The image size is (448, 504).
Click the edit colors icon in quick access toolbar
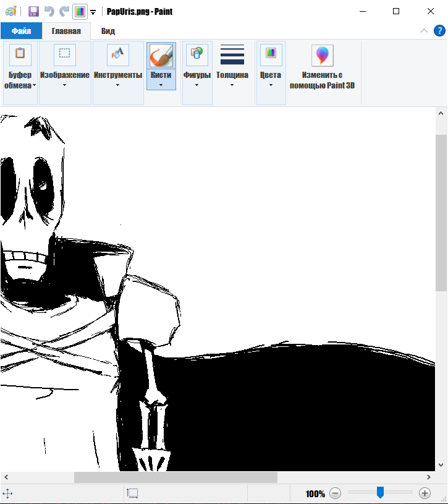(x=80, y=12)
